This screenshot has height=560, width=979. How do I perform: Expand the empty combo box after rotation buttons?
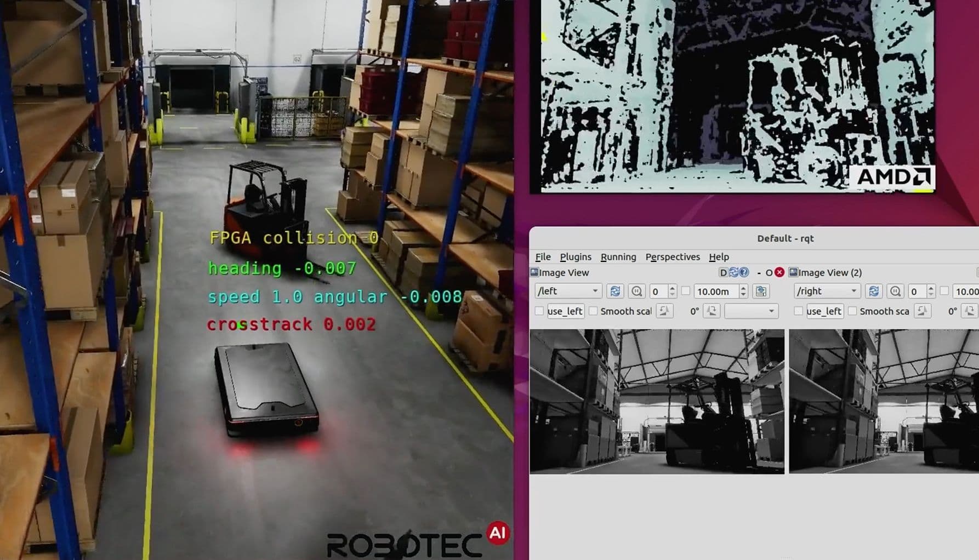point(751,311)
